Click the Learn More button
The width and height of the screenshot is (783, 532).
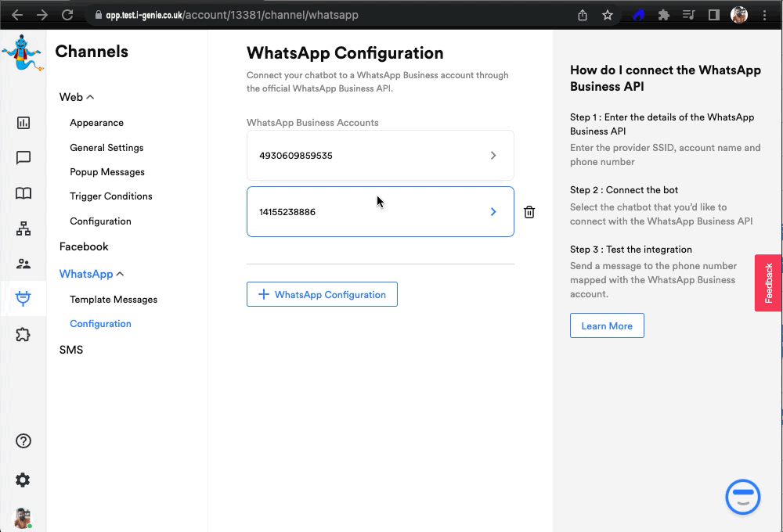(607, 326)
